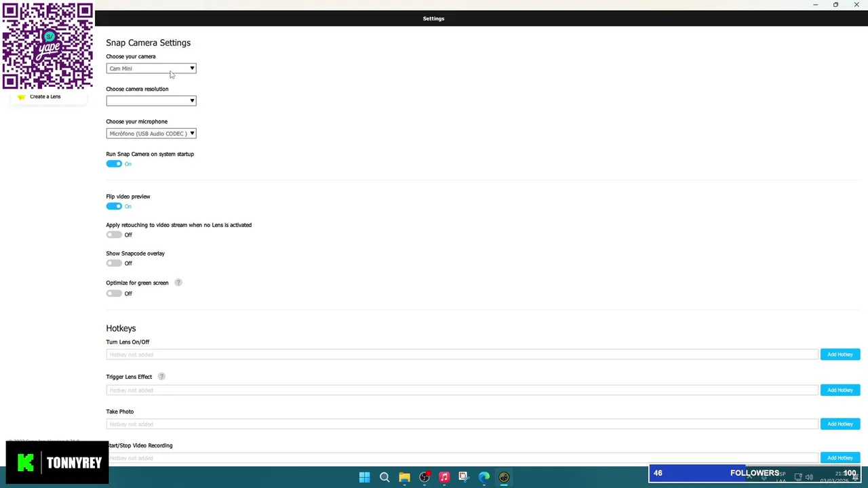Viewport: 868px width, 488px height.
Task: Restore down the Settings window
Action: tap(835, 5)
